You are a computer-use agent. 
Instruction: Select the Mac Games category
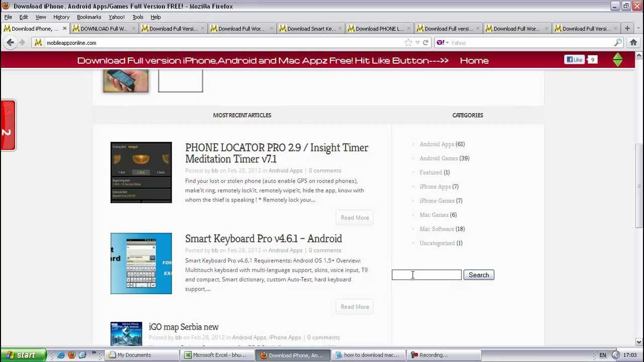tap(434, 215)
